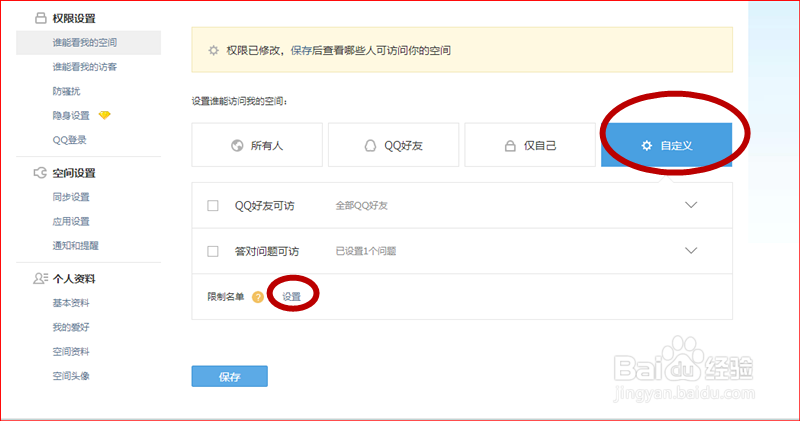Click the 全部QQ好友 text
800x421 pixels.
point(362,206)
